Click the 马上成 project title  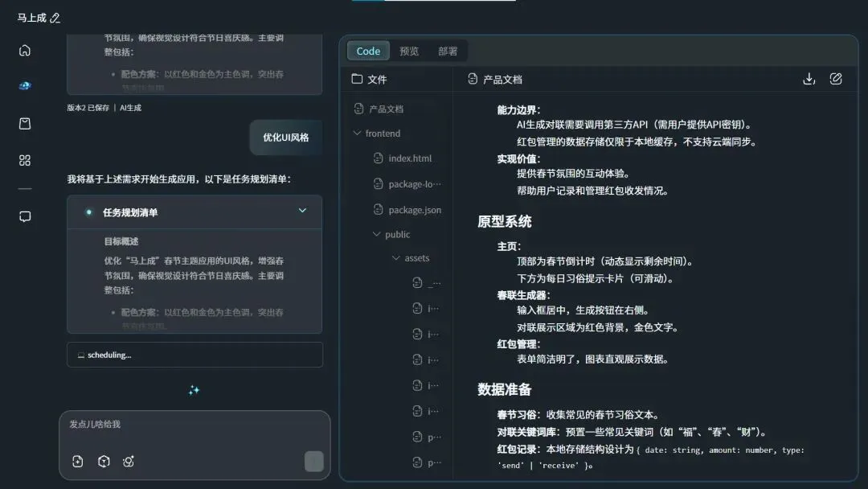31,18
